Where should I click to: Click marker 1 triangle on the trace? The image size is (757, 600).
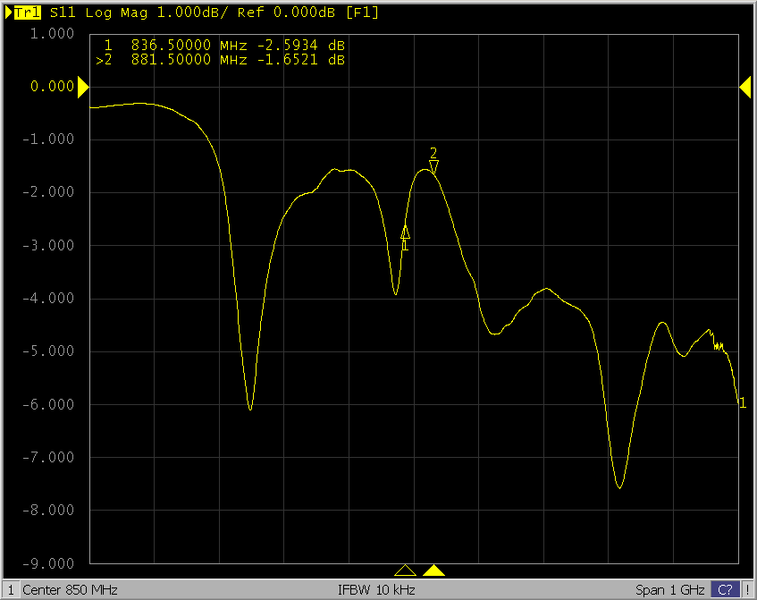[405, 233]
